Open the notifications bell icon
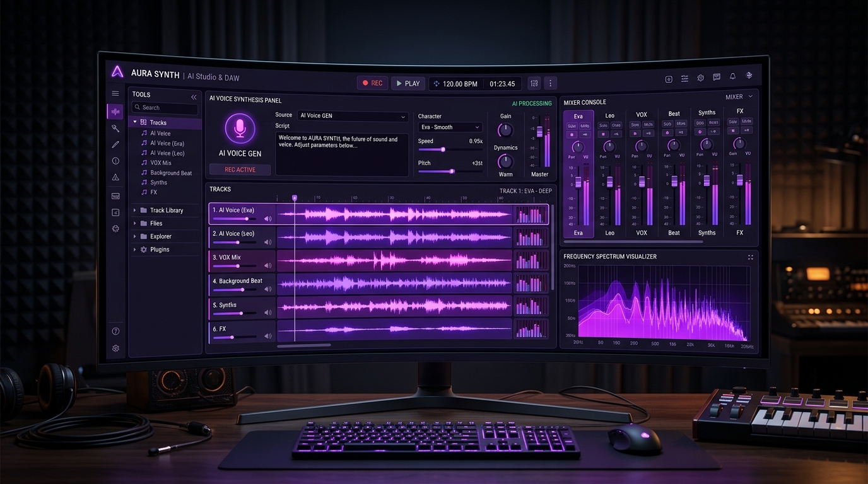This screenshot has width=868, height=484. coord(732,76)
